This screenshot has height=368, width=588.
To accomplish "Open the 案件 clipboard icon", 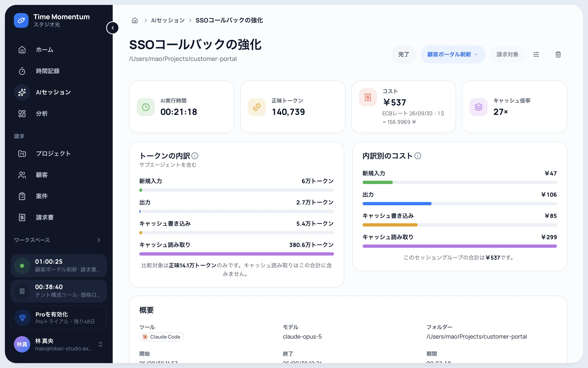I will click(x=22, y=196).
